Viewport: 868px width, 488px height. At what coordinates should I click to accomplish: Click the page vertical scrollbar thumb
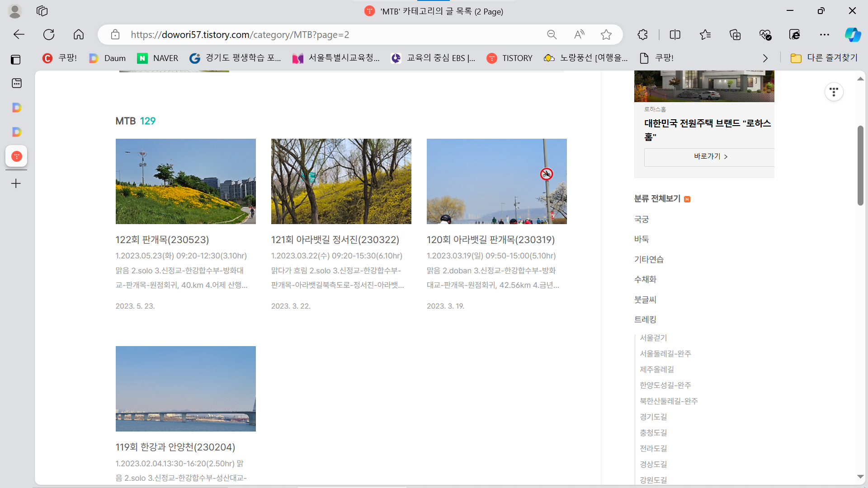pos(860,165)
